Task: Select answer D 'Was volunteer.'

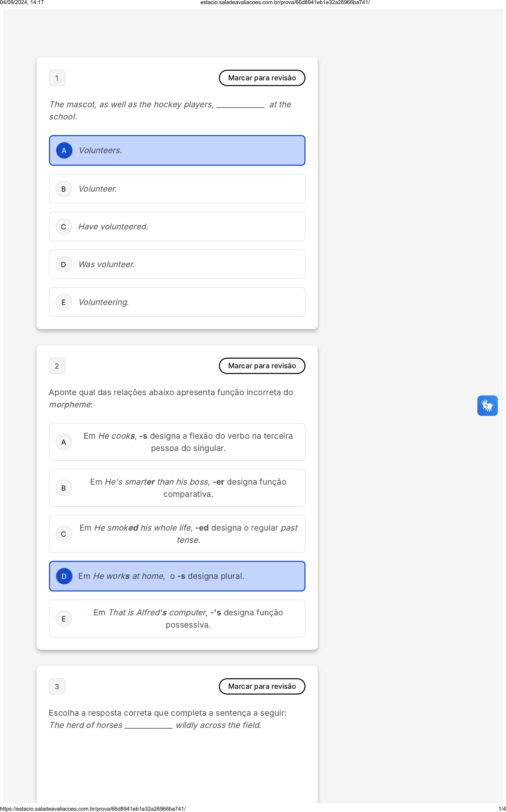Action: (177, 264)
